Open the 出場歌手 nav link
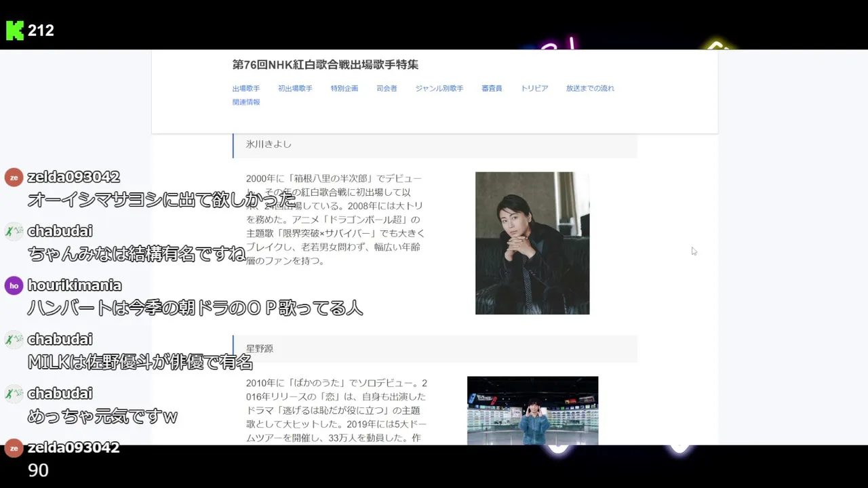Screen dimensions: 868x488 pos(246,88)
